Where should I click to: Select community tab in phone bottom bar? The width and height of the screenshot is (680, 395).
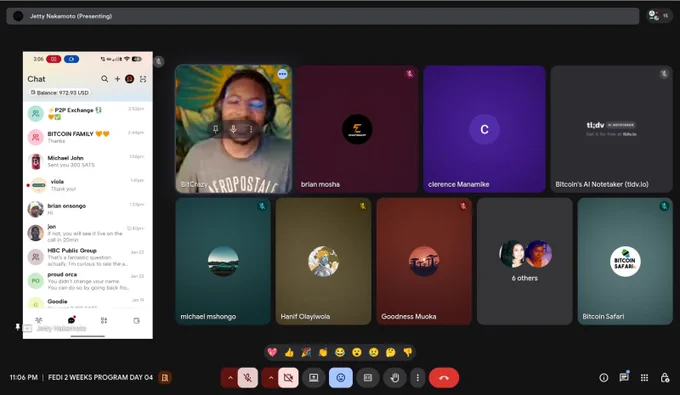[x=39, y=320]
